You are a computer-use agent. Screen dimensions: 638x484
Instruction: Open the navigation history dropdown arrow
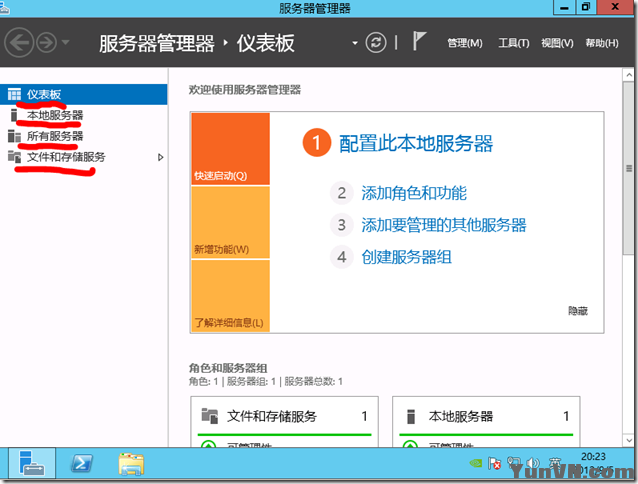pos(66,42)
